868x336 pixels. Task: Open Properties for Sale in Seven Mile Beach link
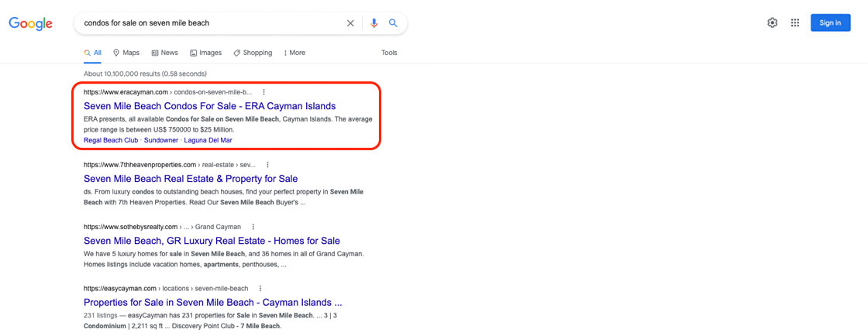213,303
